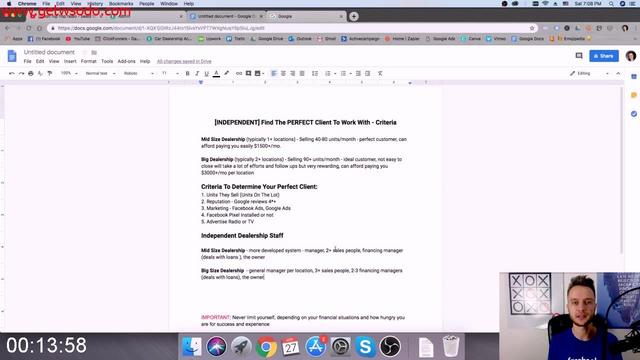Image resolution: width=640 pixels, height=360 pixels.
Task: Bookmark this page with the star icon
Action: pos(532,28)
